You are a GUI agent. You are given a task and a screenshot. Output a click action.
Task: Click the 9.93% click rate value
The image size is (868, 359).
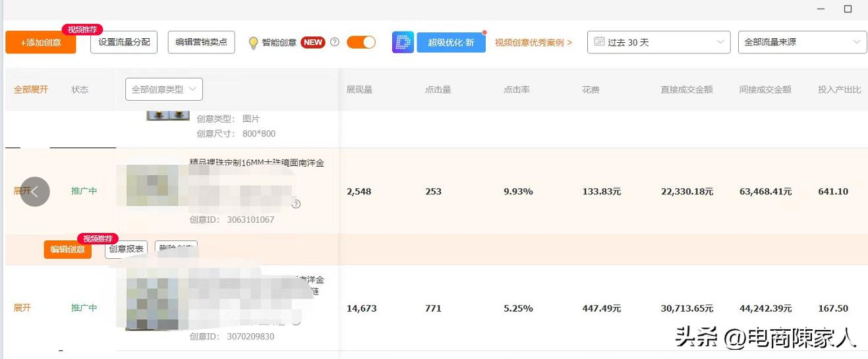point(518,192)
